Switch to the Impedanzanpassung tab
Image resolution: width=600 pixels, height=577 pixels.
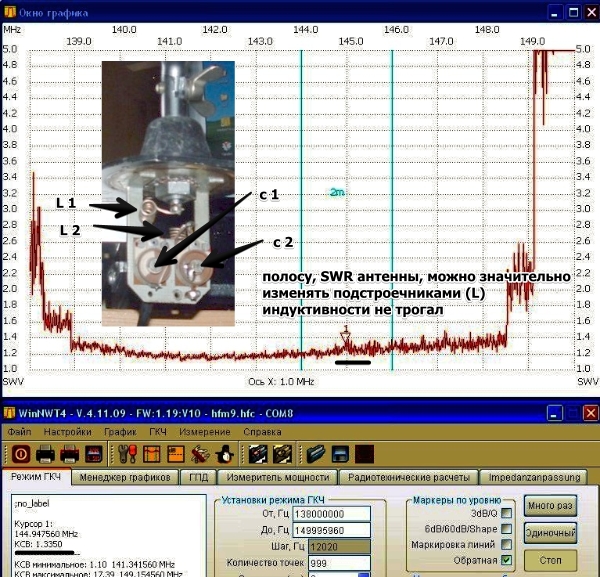pos(534,478)
